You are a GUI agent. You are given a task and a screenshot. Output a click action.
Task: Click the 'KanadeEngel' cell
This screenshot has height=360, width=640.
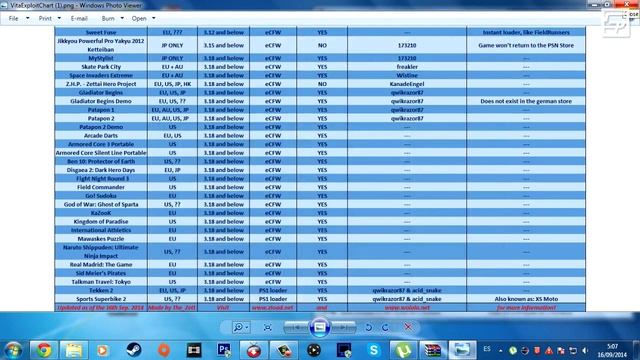tap(407, 84)
